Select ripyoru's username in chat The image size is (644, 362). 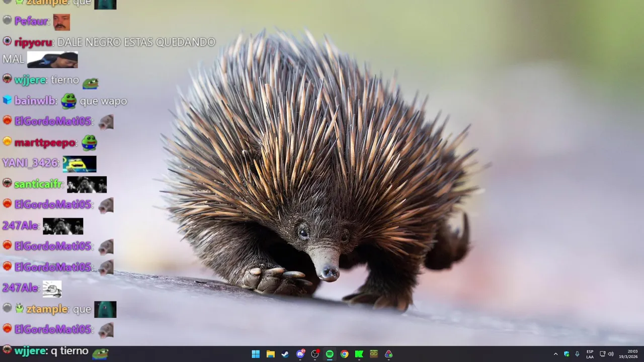pos(33,42)
